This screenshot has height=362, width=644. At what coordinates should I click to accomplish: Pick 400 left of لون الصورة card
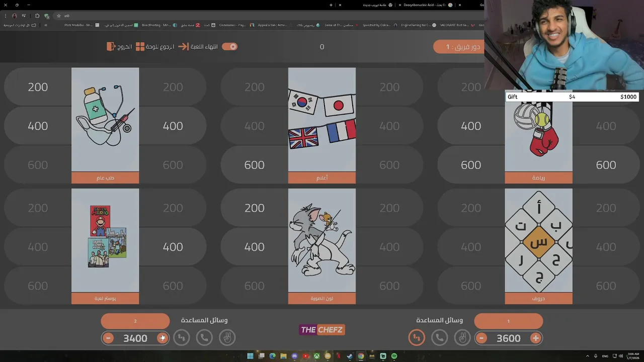coord(254,246)
